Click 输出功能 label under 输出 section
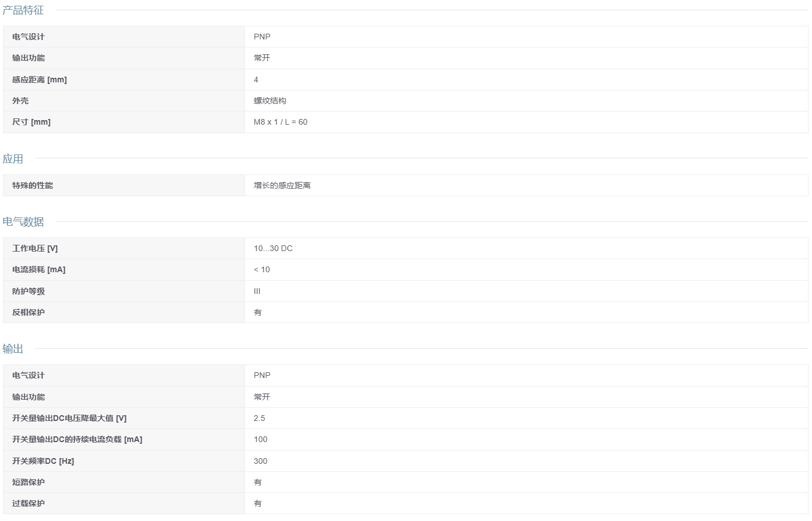 point(28,397)
